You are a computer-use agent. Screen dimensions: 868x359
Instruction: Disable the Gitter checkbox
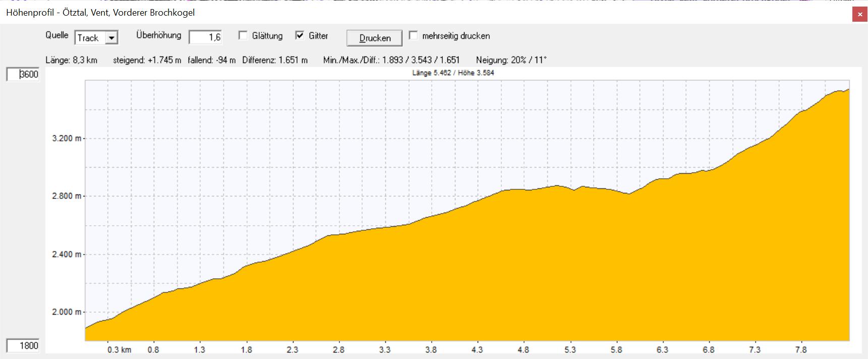(x=300, y=35)
